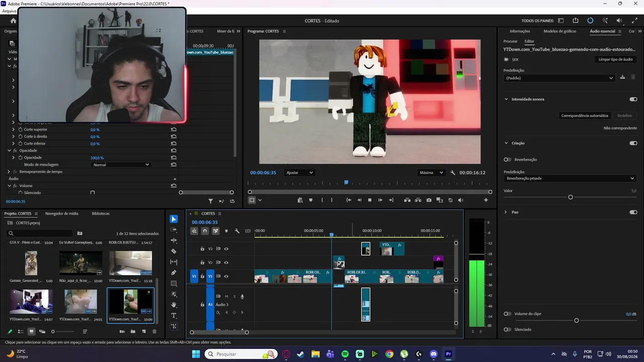This screenshot has width=644, height=362.
Task: Select the Hand tool
Action: pos(174,305)
